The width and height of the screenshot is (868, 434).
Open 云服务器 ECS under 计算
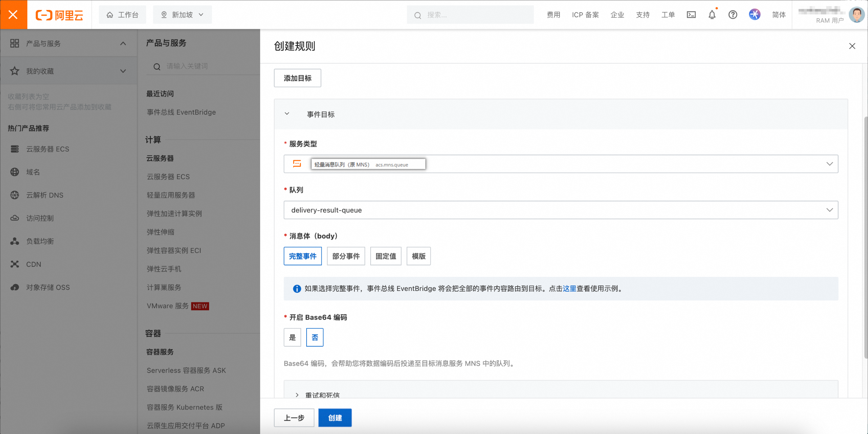click(168, 177)
